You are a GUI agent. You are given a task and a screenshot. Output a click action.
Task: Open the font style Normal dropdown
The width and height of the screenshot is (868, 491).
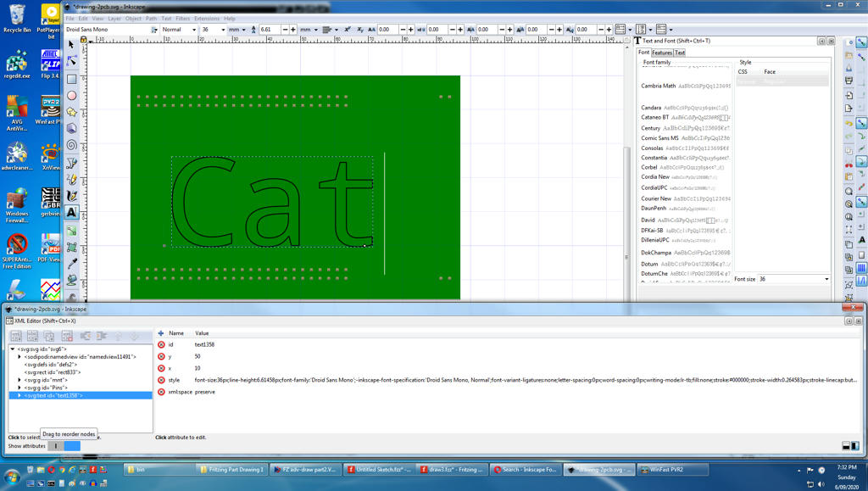(194, 30)
